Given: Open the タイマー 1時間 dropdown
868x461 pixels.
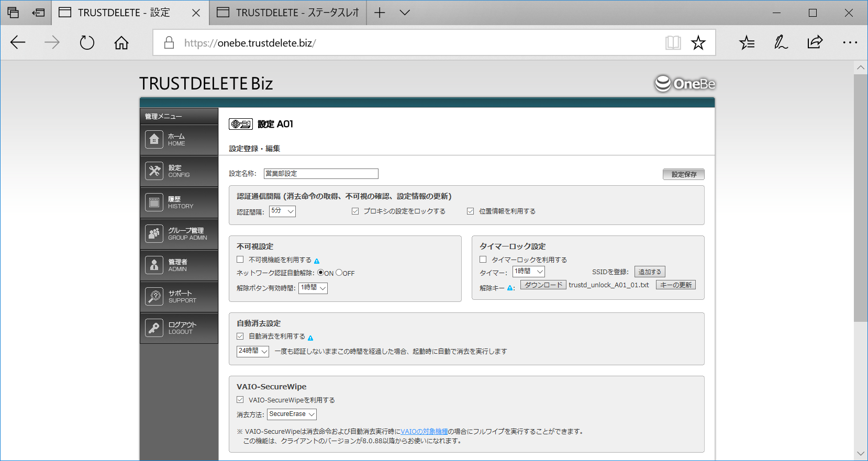Looking at the screenshot, I should (x=529, y=272).
